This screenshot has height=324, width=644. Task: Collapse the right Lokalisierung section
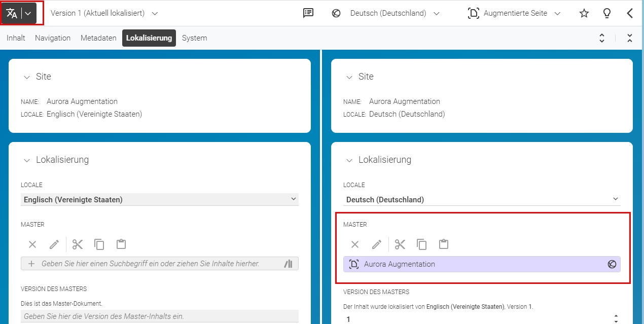tap(349, 160)
